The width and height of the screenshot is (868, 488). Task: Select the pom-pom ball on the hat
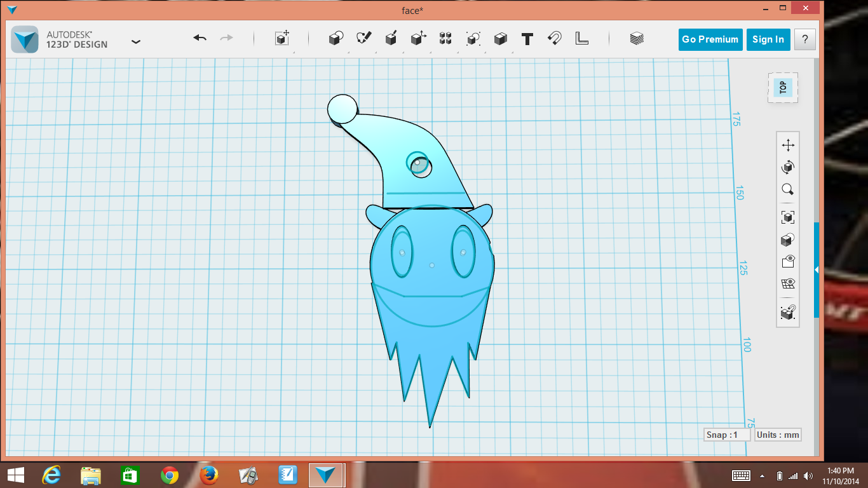342,109
